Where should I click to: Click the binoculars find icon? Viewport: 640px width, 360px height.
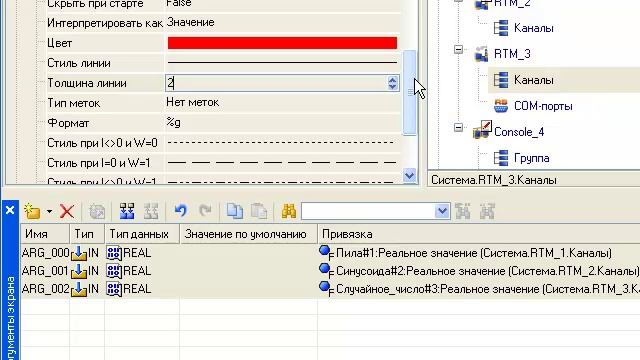[x=289, y=211]
